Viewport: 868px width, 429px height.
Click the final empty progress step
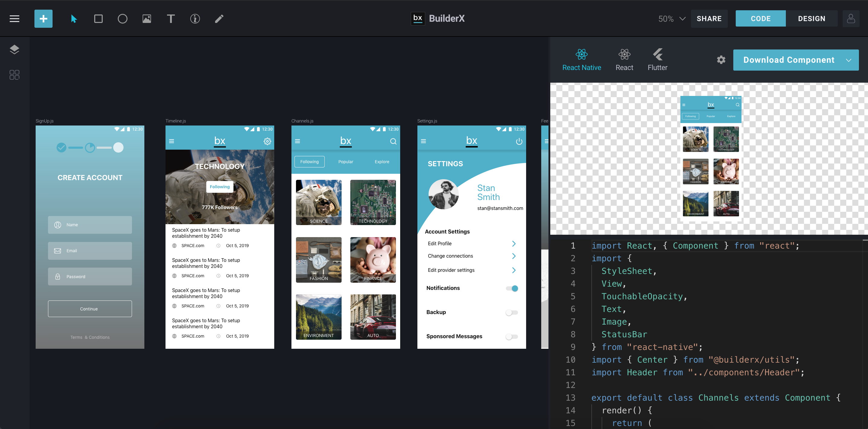118,147
